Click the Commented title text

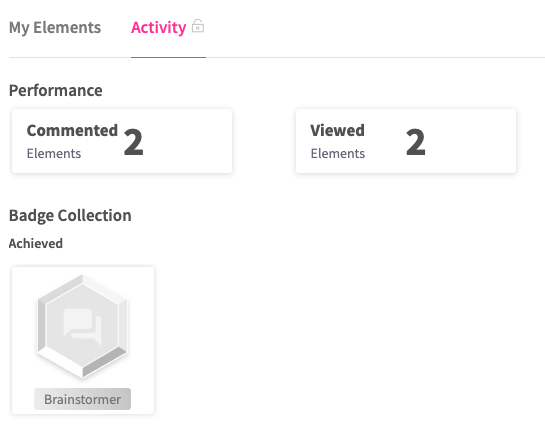[72, 130]
